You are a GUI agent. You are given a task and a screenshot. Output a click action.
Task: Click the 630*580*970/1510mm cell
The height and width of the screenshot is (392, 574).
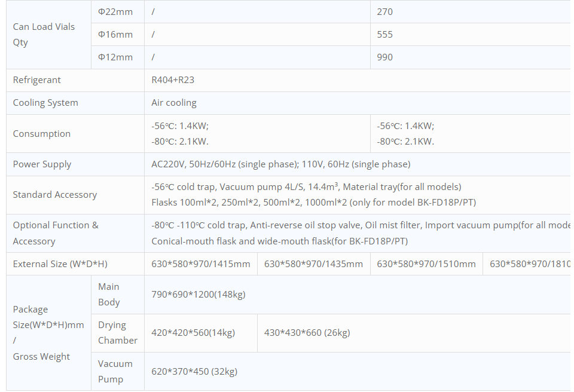(x=426, y=264)
